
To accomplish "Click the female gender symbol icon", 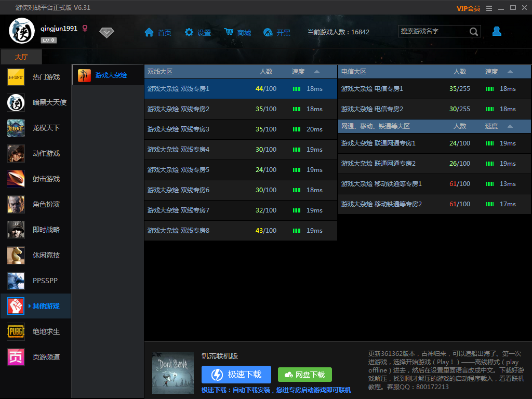I will (x=85, y=28).
